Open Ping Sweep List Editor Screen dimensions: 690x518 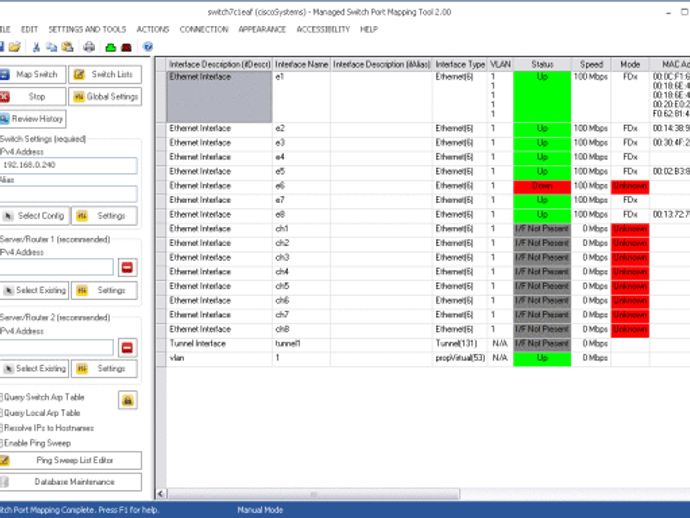[x=70, y=460]
